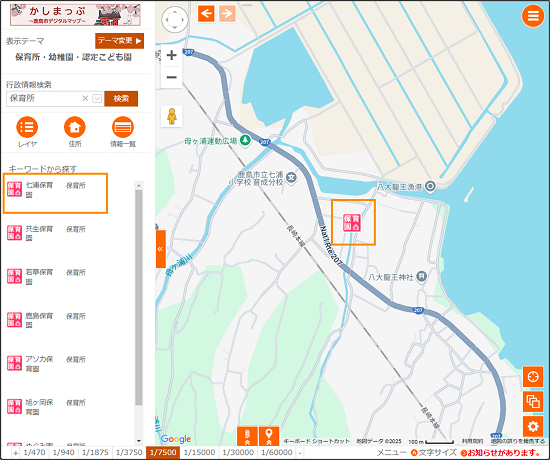
Task: Select the 1/3750 scale
Action: pyautogui.click(x=129, y=453)
